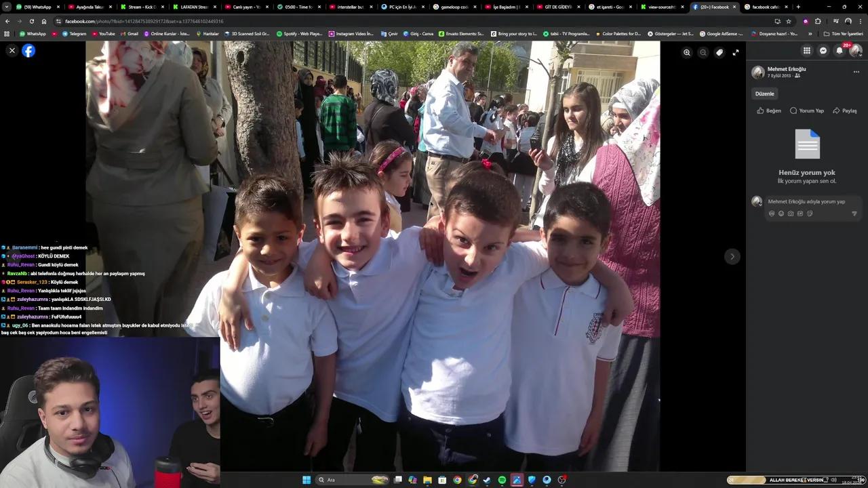Expand the hidden bookmarks overflow chevron
868x488 pixels.
pos(810,33)
